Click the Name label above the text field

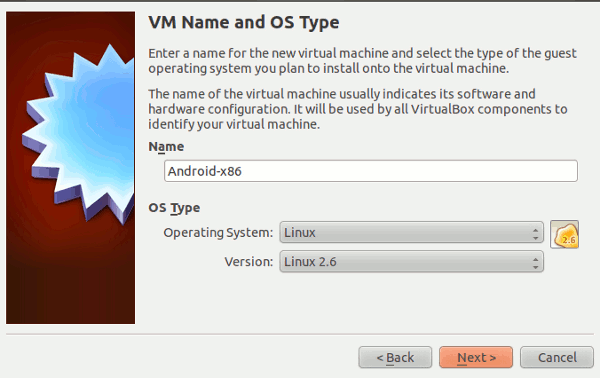pyautogui.click(x=166, y=147)
